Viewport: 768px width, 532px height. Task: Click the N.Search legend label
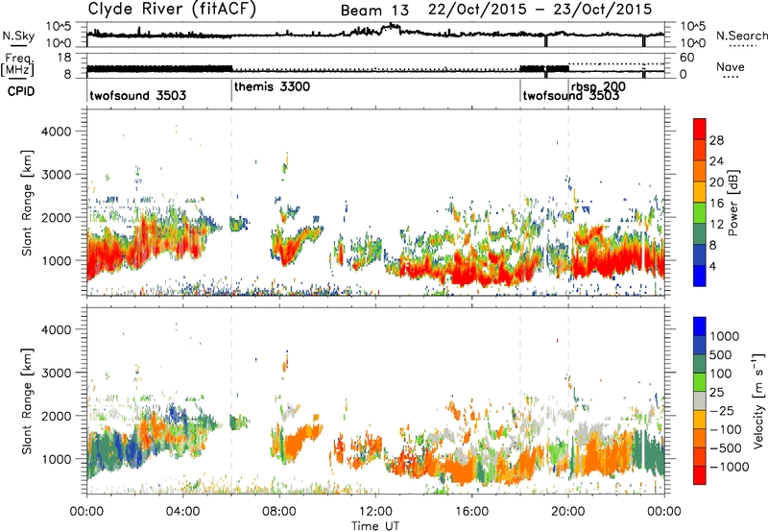(x=741, y=36)
